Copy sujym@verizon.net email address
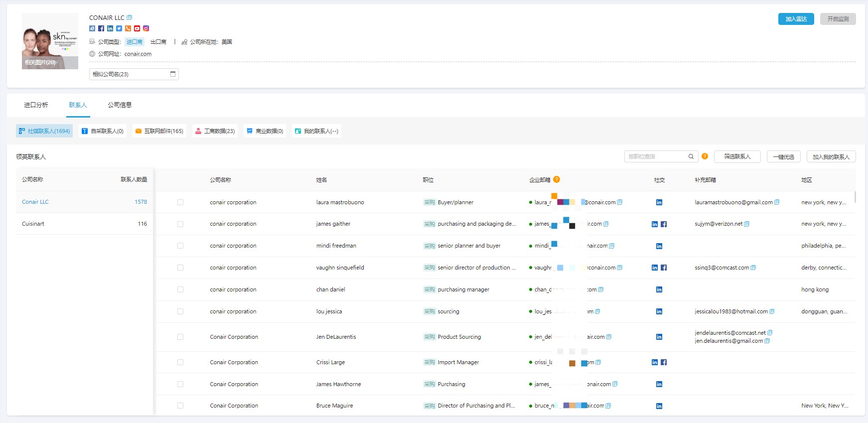868x423 pixels. 746,224
